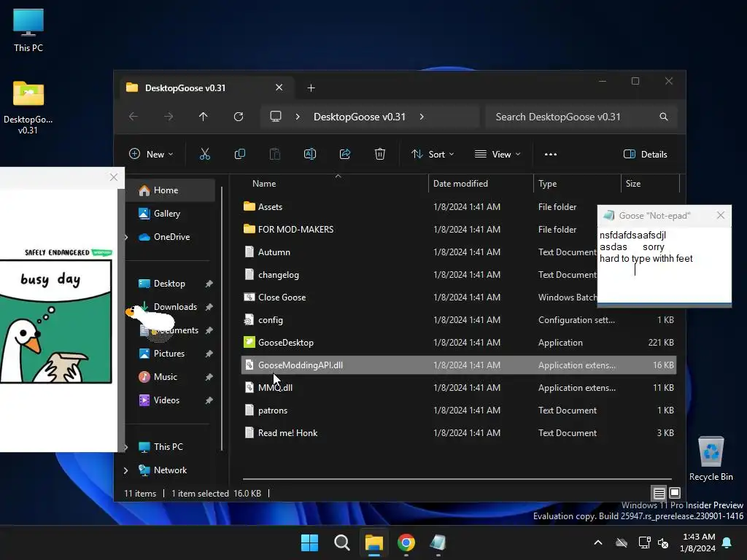Open the Windows Start menu
747x560 pixels.
309,542
